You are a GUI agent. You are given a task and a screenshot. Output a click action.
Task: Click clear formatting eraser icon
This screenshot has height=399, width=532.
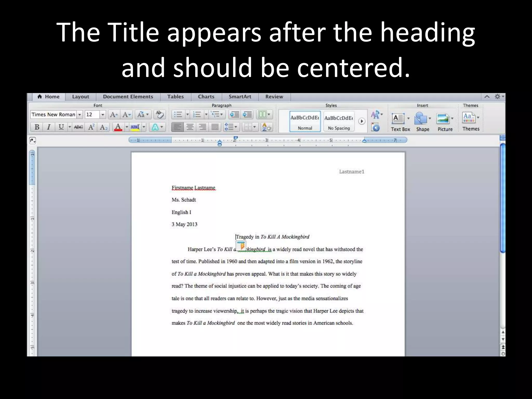(159, 115)
